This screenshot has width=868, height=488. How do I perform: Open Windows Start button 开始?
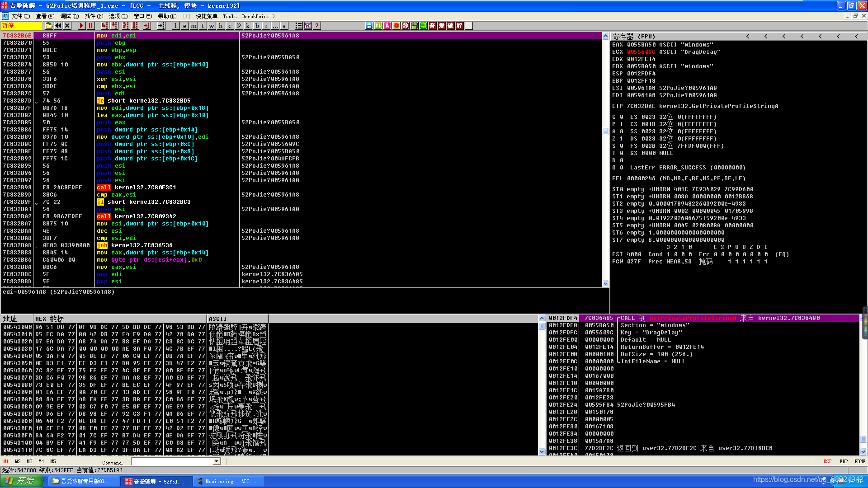click(21, 481)
